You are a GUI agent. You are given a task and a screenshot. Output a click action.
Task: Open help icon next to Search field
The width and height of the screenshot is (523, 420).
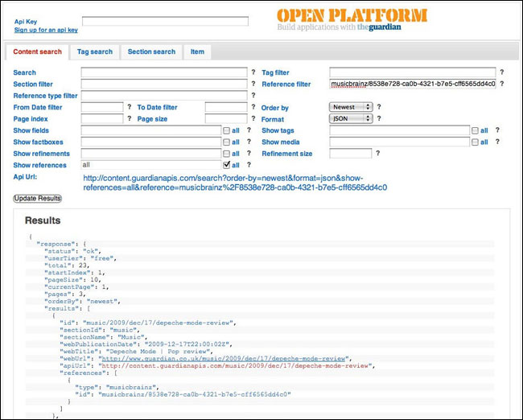point(253,72)
